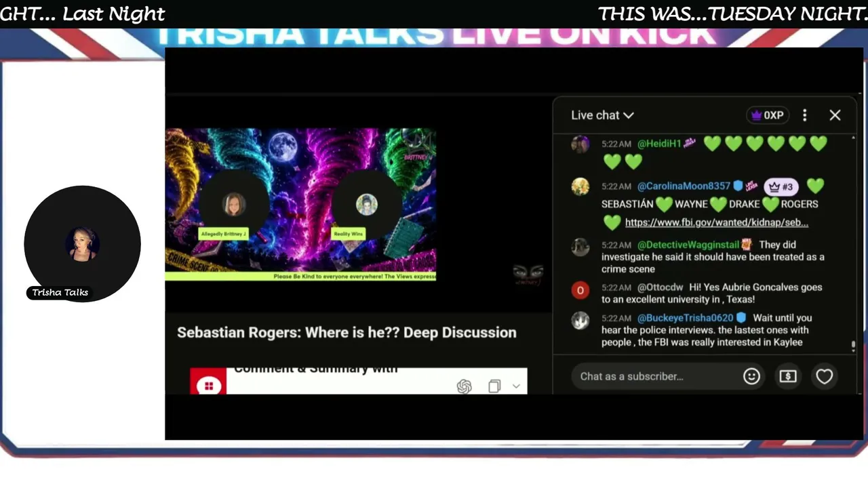Open the Live chat mode dropdown
868x488 pixels.
[x=602, y=115]
